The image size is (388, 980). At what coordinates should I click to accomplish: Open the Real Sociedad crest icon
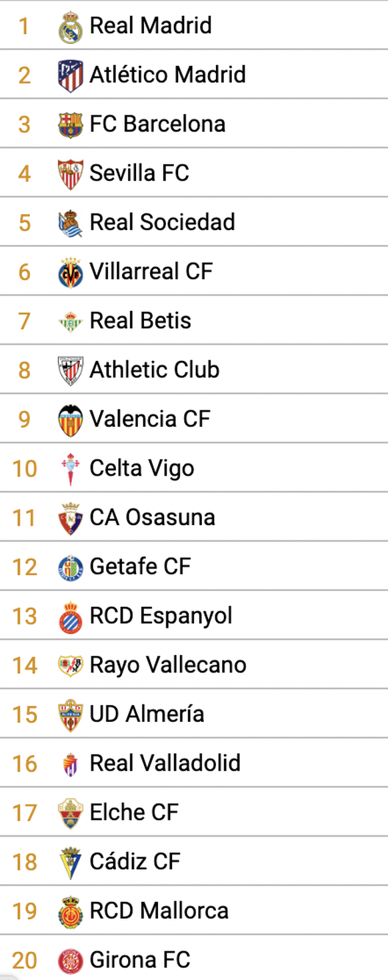tap(70, 223)
